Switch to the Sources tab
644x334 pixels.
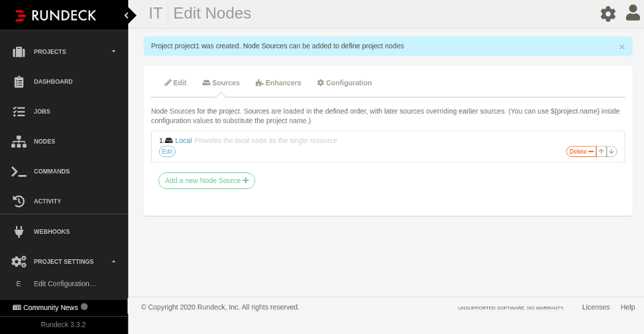coord(221,83)
